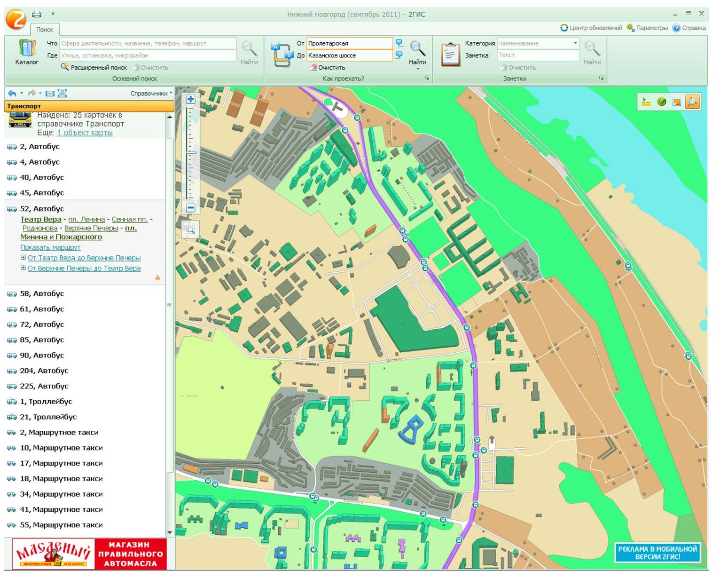Open Параметры settings menu

tap(647, 28)
